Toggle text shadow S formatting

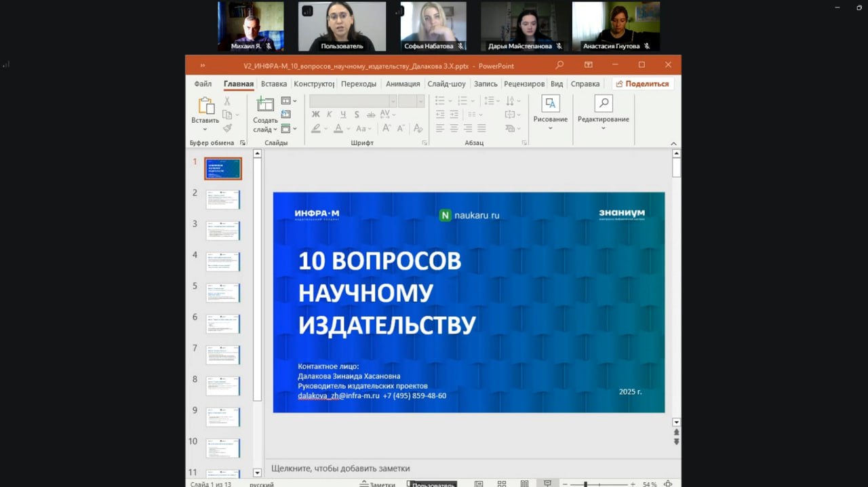[x=357, y=115]
